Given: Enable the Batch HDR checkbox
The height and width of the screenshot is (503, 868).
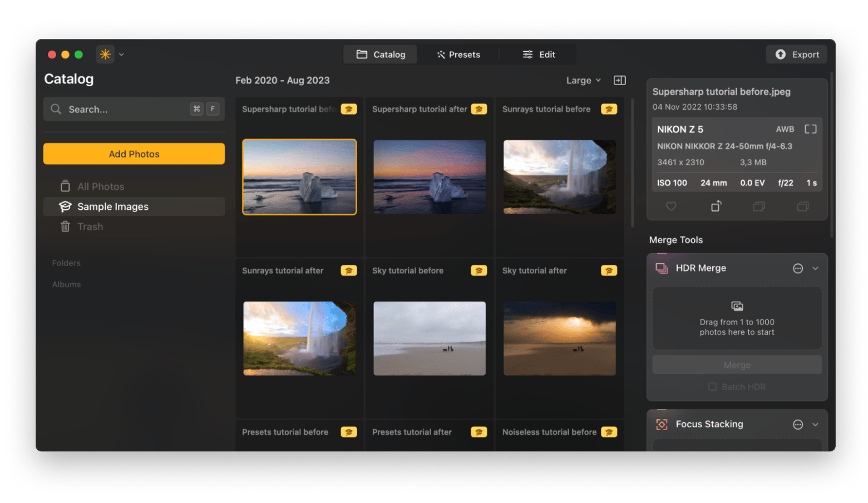Looking at the screenshot, I should pos(712,387).
